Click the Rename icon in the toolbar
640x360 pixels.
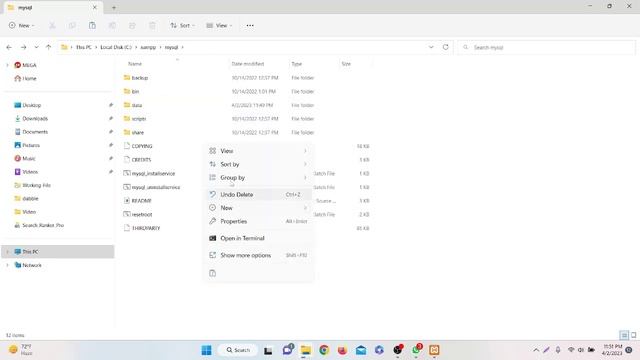(112, 25)
